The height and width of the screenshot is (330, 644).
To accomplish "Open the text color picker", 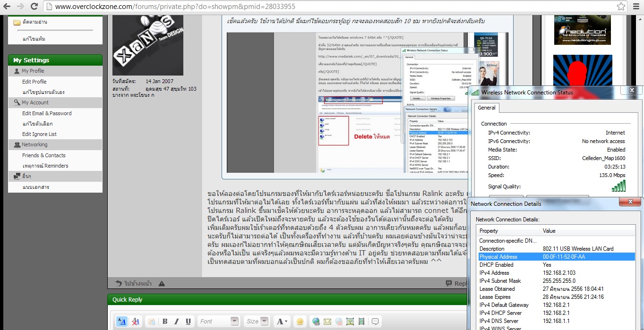I will pyautogui.click(x=282, y=322).
